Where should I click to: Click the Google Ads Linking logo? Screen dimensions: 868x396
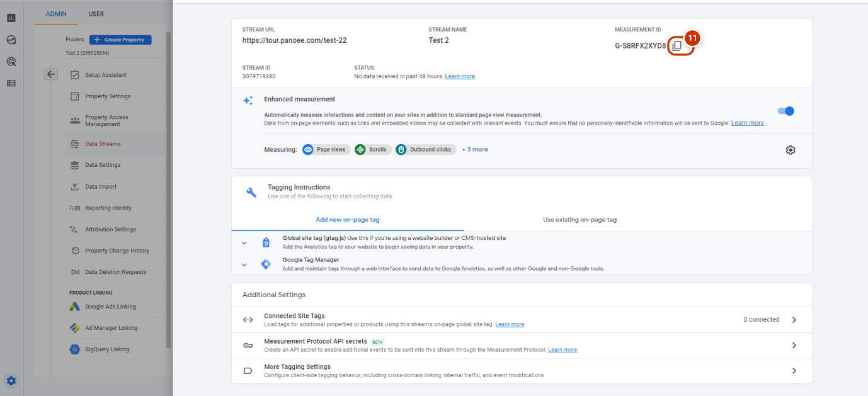pos(74,307)
